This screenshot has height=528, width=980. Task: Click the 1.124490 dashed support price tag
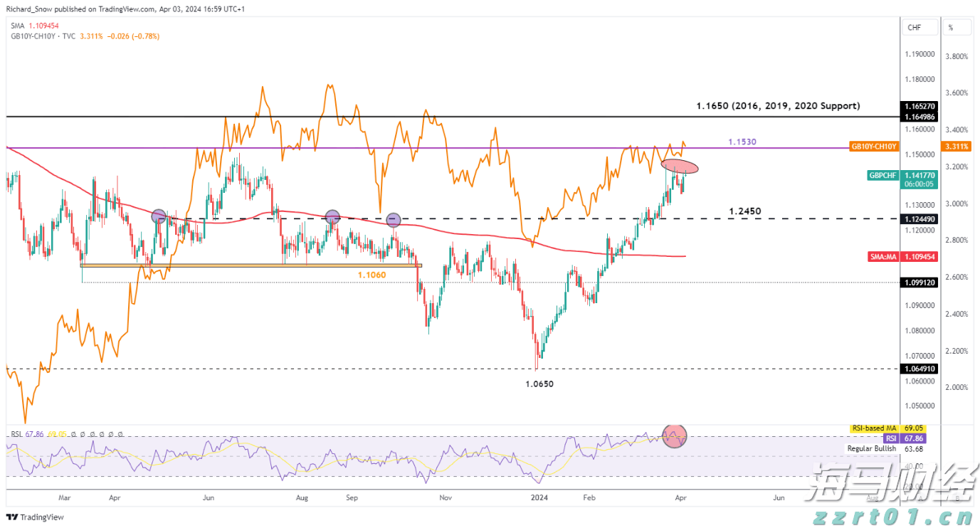[919, 219]
